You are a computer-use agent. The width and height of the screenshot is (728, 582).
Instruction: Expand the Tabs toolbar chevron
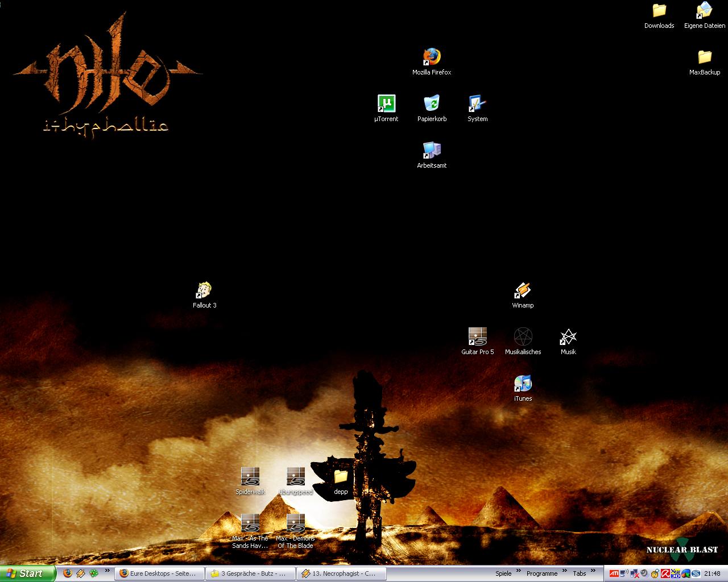click(593, 570)
